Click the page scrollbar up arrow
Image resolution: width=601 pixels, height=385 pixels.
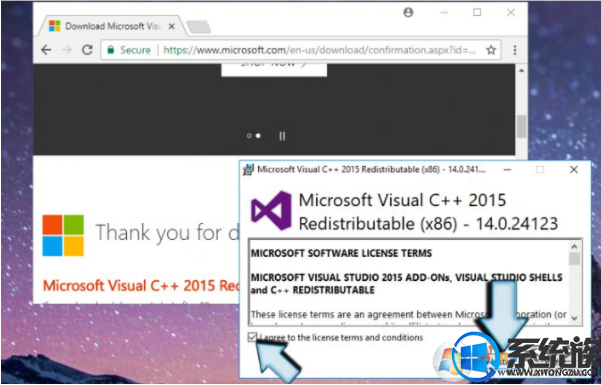click(521, 71)
